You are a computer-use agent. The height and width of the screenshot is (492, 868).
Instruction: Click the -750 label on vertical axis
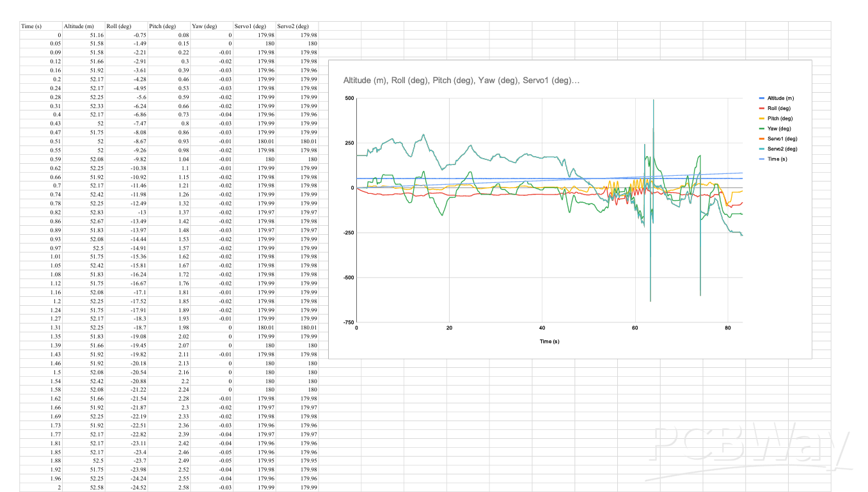(348, 322)
